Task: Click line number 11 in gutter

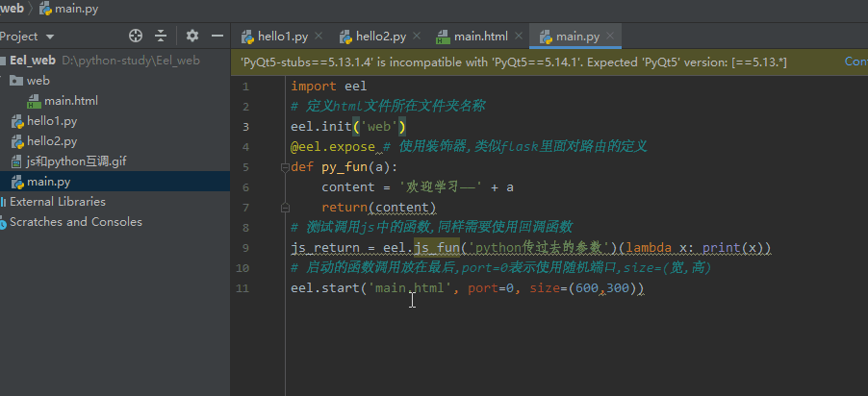Action: coord(243,288)
